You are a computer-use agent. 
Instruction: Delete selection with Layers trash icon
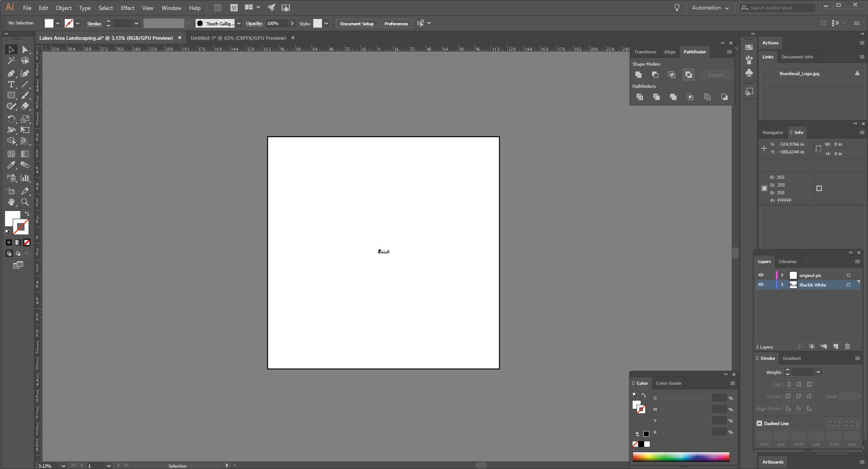pyautogui.click(x=848, y=346)
